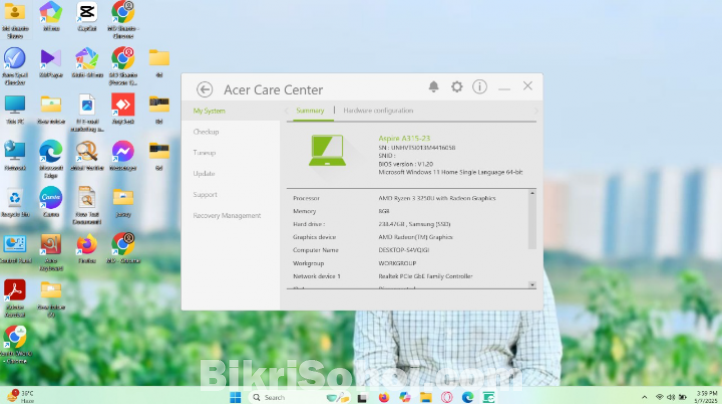Click the scroll-down arrow of the spec list
The image size is (722, 404).
tap(532, 285)
